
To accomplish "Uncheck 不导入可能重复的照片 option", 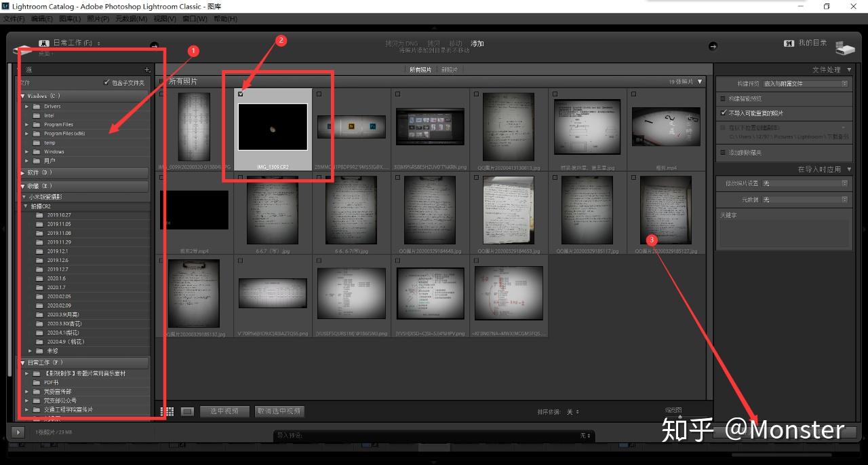I will click(723, 113).
